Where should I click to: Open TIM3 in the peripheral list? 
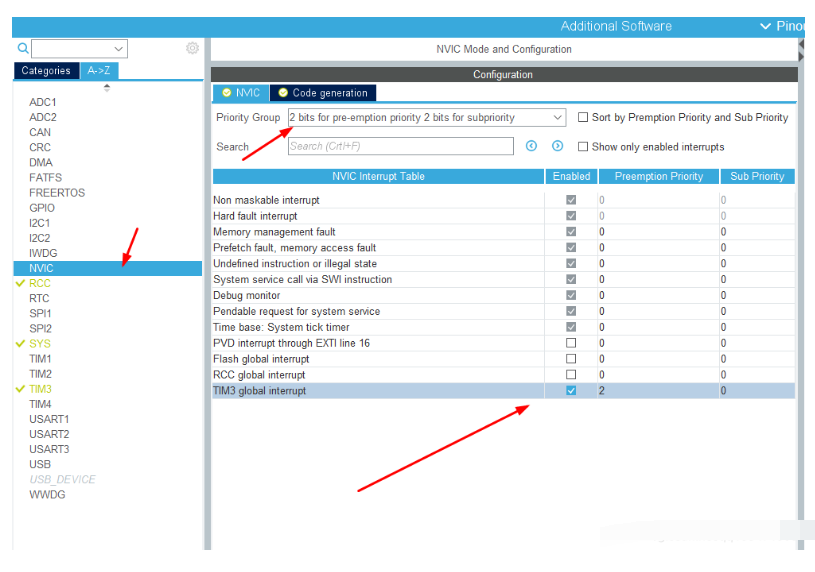pyautogui.click(x=40, y=389)
